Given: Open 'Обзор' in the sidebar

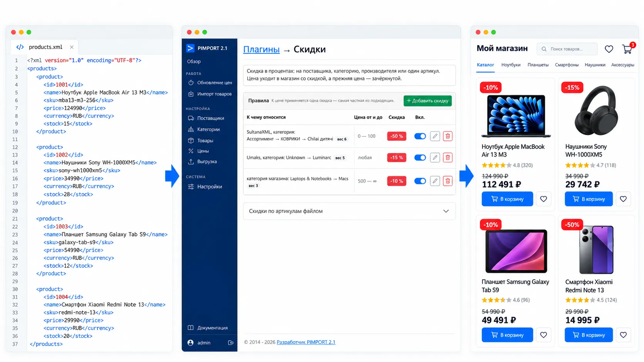Looking at the screenshot, I should [194, 62].
